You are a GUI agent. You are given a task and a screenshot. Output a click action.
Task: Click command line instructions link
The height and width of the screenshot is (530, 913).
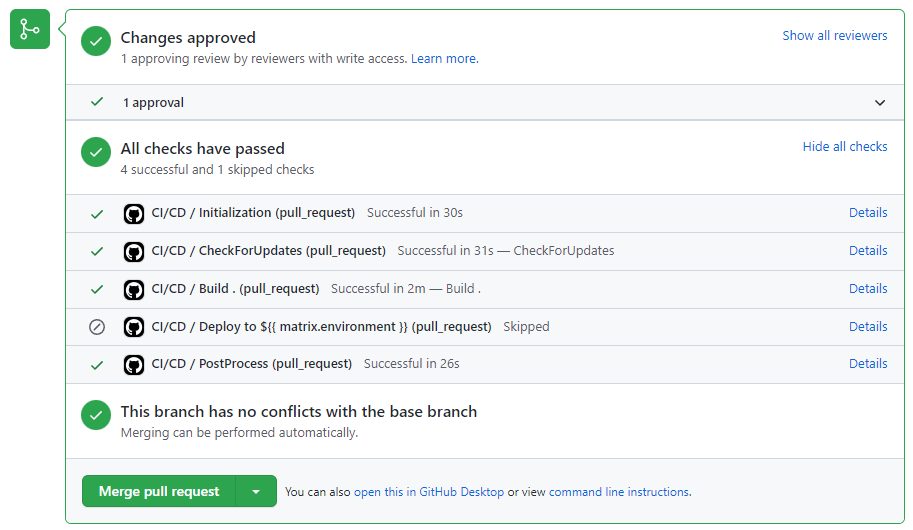(x=620, y=492)
